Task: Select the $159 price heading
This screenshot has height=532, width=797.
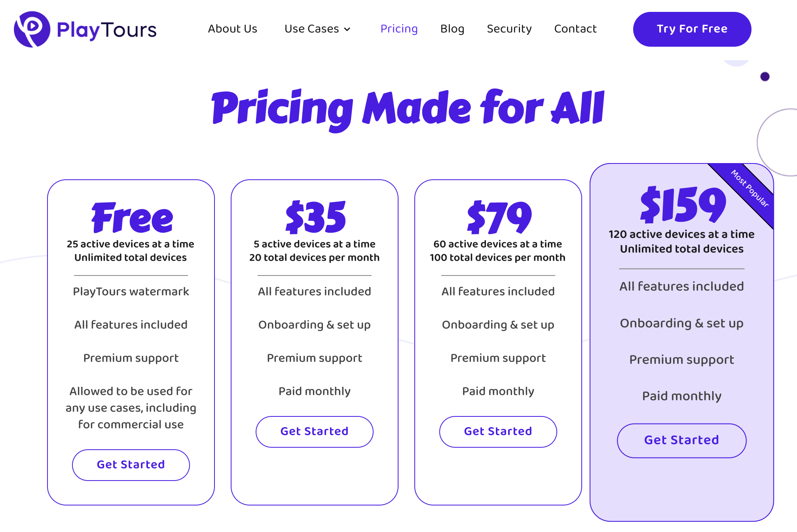Action: pos(683,204)
